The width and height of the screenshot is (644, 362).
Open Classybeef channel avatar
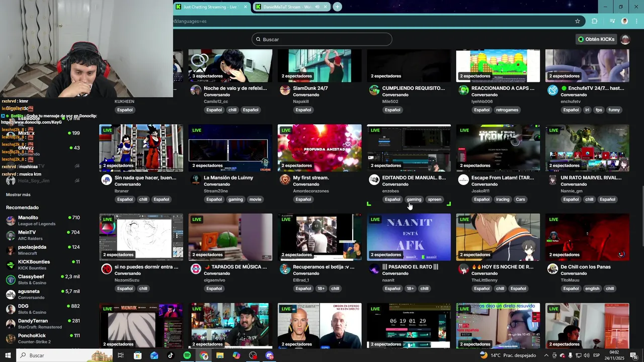11,280
